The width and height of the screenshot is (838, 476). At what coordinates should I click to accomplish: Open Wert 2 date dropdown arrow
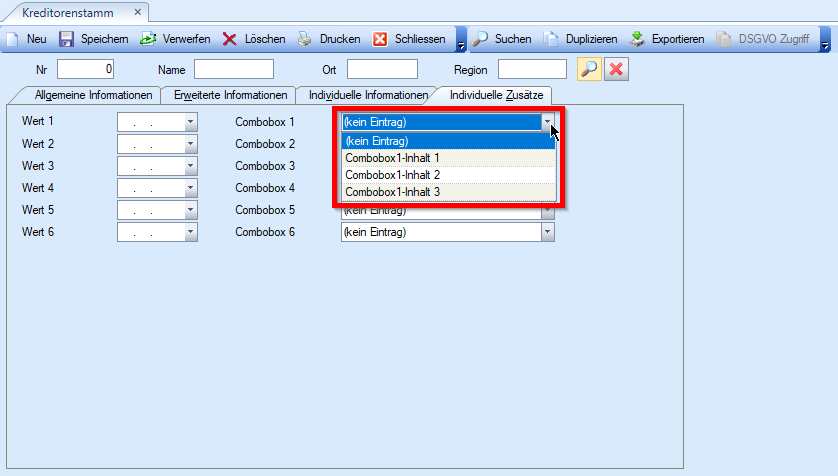coord(191,144)
